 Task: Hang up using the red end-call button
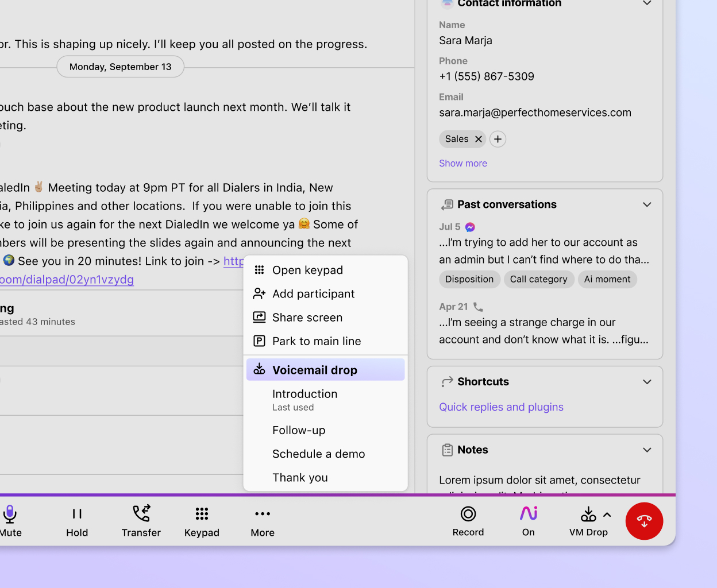coord(644,521)
